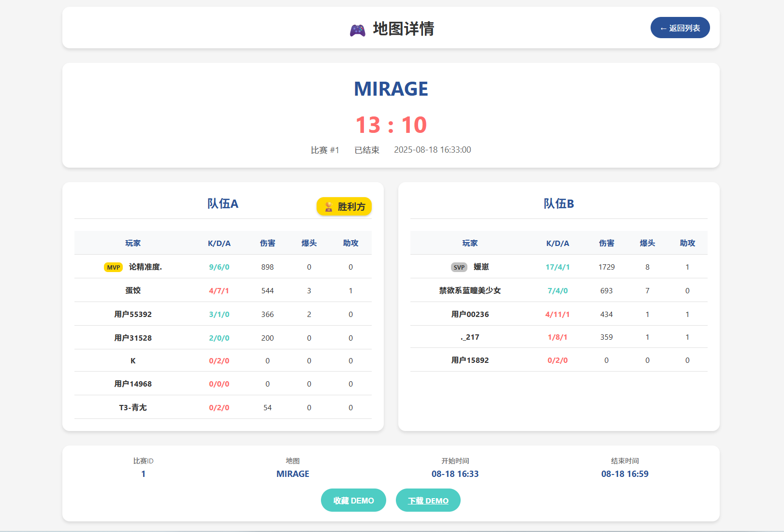
Task: Click the 比赛ID value 1
Action: coord(143,474)
